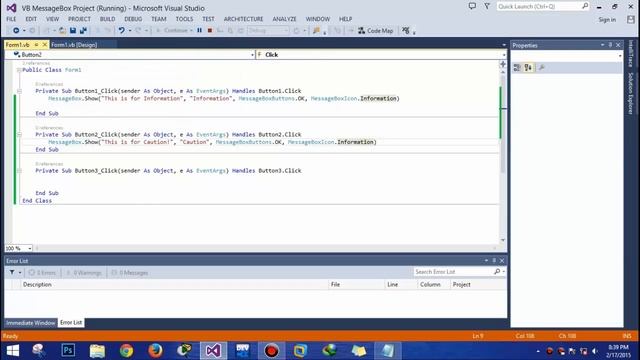Viewport: 640px width, 360px height.
Task: Click the account avatar icon beside Sign in
Action: tap(631, 20)
